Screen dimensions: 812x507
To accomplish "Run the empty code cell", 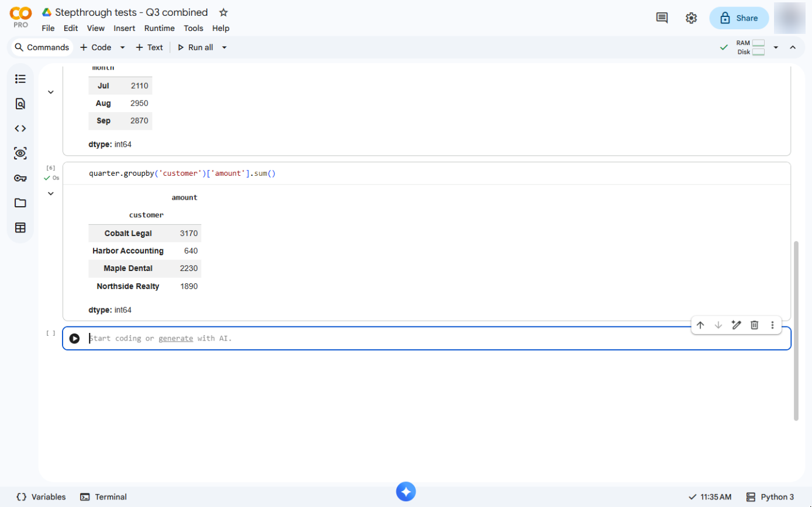I will 74,338.
